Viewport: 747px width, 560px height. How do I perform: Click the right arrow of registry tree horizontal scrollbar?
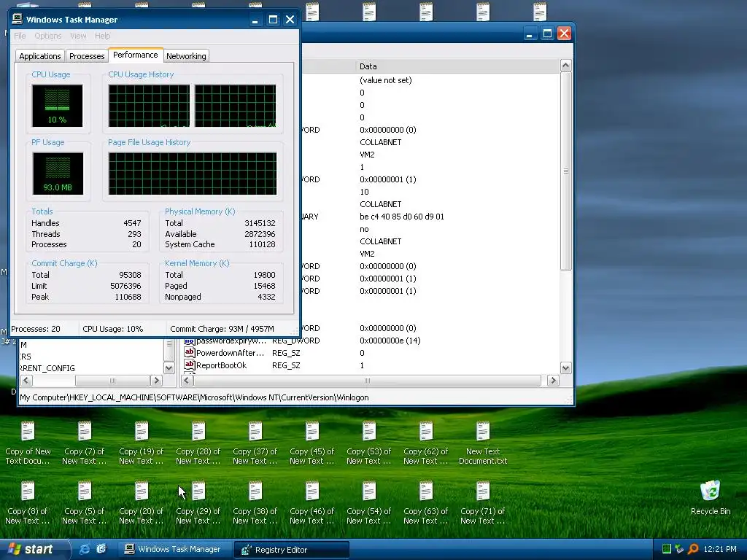point(156,381)
